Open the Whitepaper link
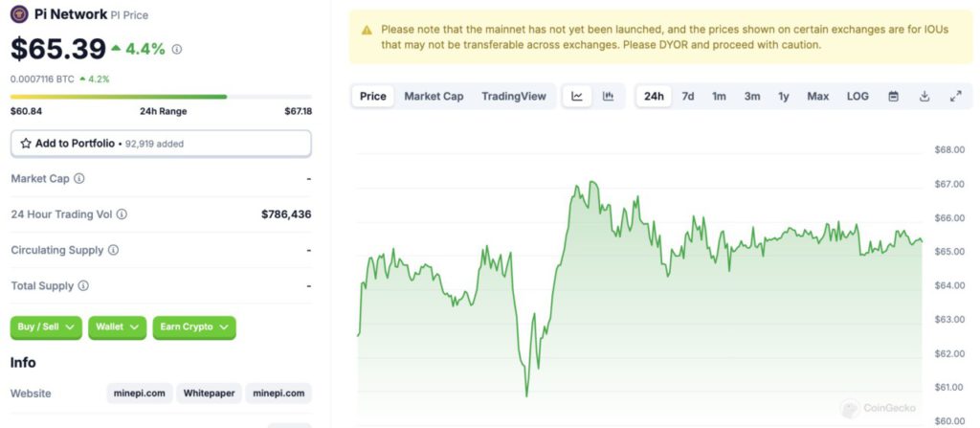The width and height of the screenshot is (980, 428). click(209, 394)
